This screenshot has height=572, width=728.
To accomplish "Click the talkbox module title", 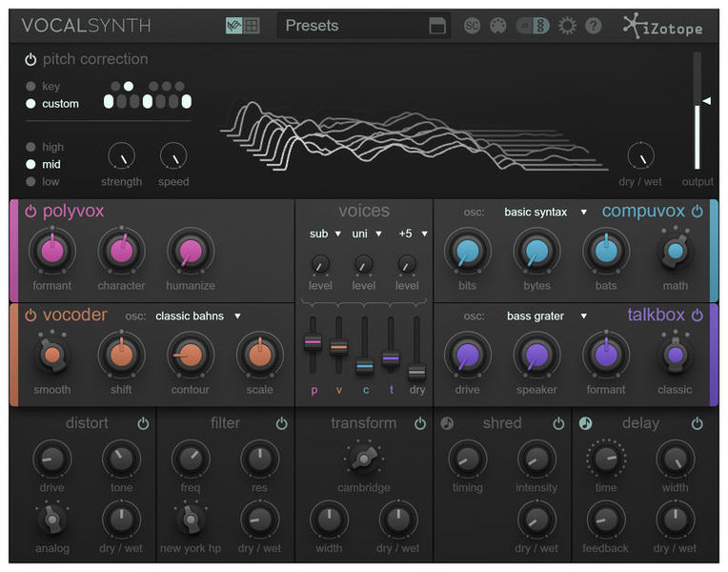I will pos(656,315).
